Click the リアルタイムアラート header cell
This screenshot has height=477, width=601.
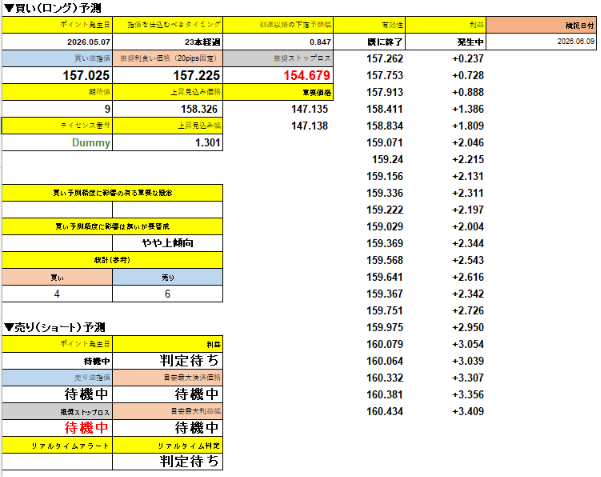57,446
